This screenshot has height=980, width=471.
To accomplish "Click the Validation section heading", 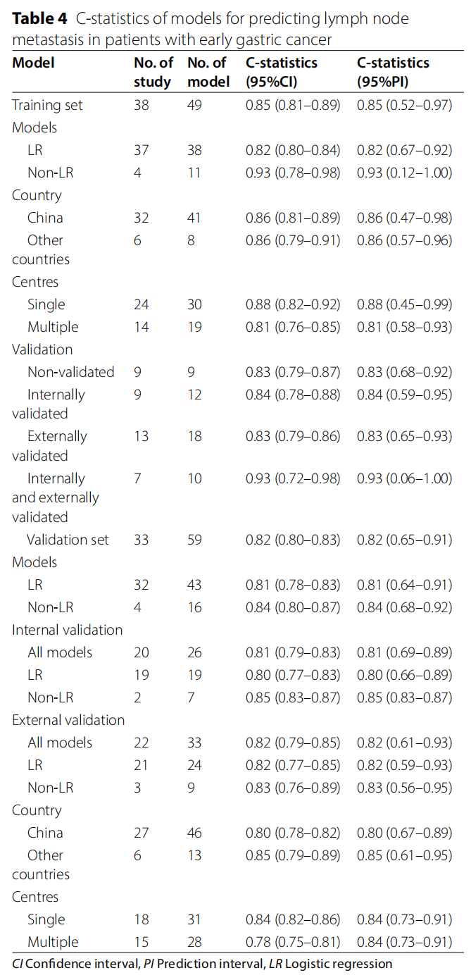I will tap(42, 349).
